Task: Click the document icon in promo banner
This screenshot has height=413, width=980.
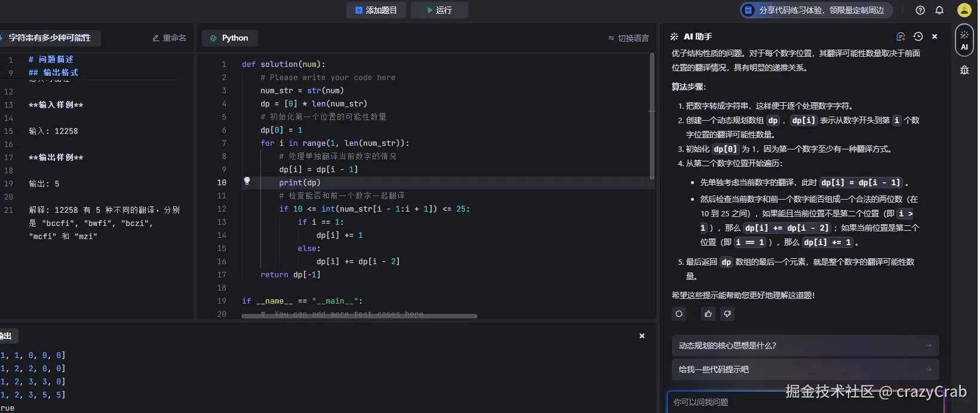Action: (748, 10)
